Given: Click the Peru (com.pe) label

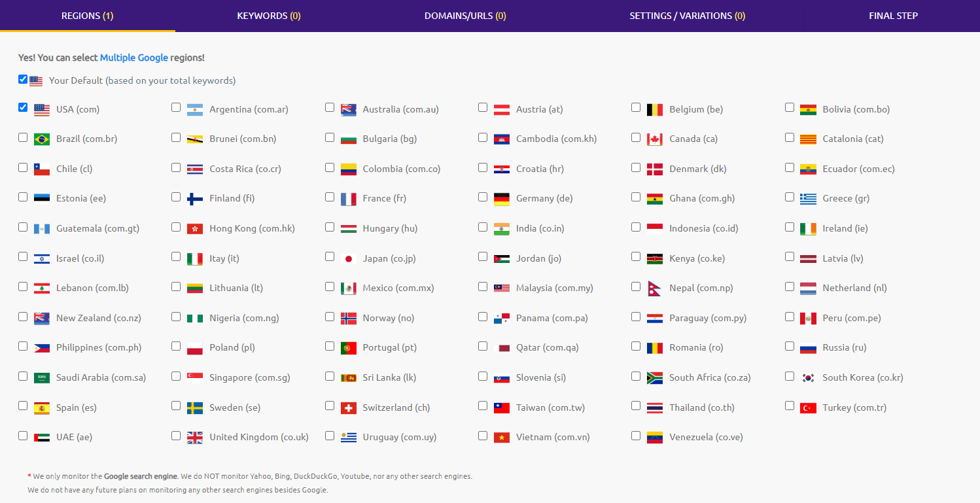Looking at the screenshot, I should pos(852,318).
